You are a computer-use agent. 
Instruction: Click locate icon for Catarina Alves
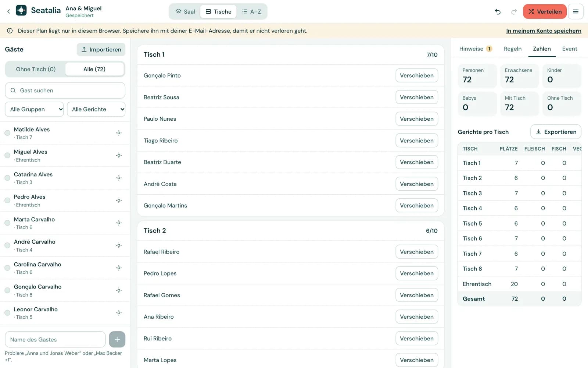(119, 178)
